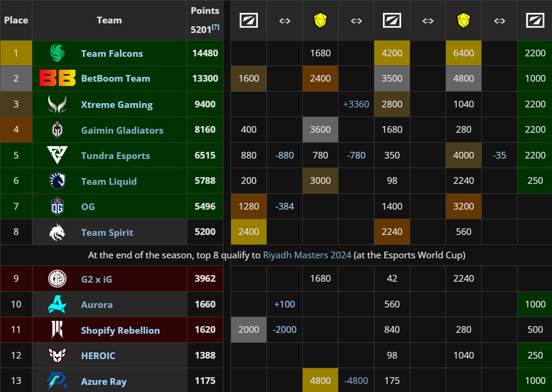Select the Azure Ray logo
This screenshot has width=552, height=392.
point(57,381)
